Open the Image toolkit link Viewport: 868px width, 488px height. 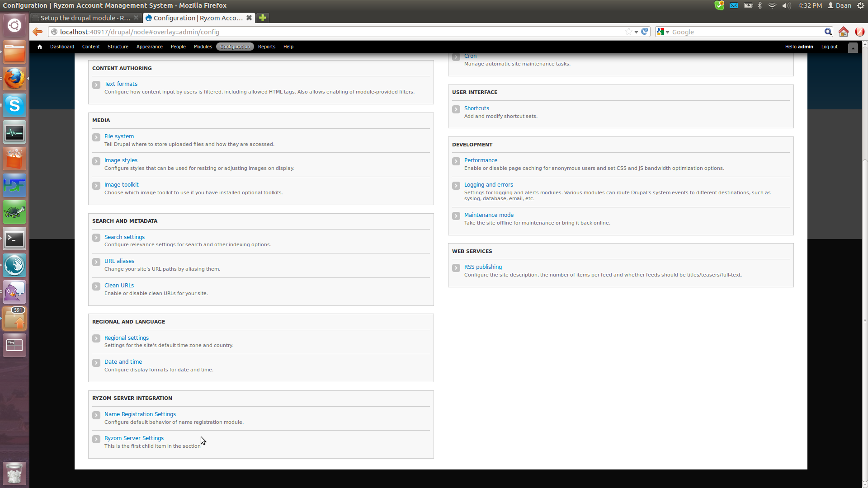[121, 184]
